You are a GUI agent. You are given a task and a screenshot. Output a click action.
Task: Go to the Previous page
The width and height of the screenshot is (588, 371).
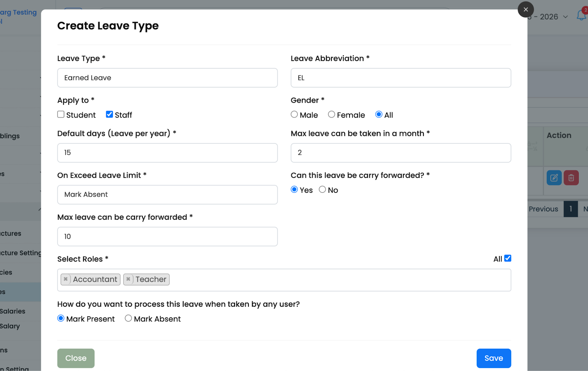[543, 209]
